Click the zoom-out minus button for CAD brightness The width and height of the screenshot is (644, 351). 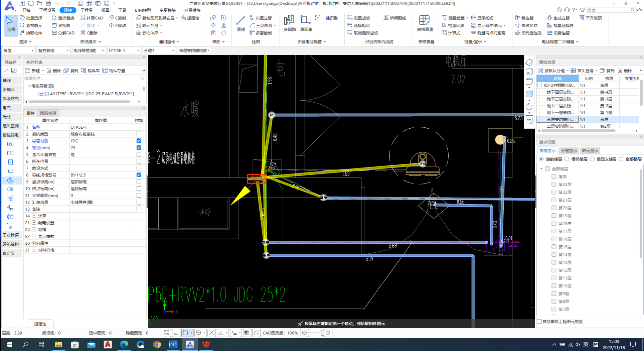pos(305,333)
